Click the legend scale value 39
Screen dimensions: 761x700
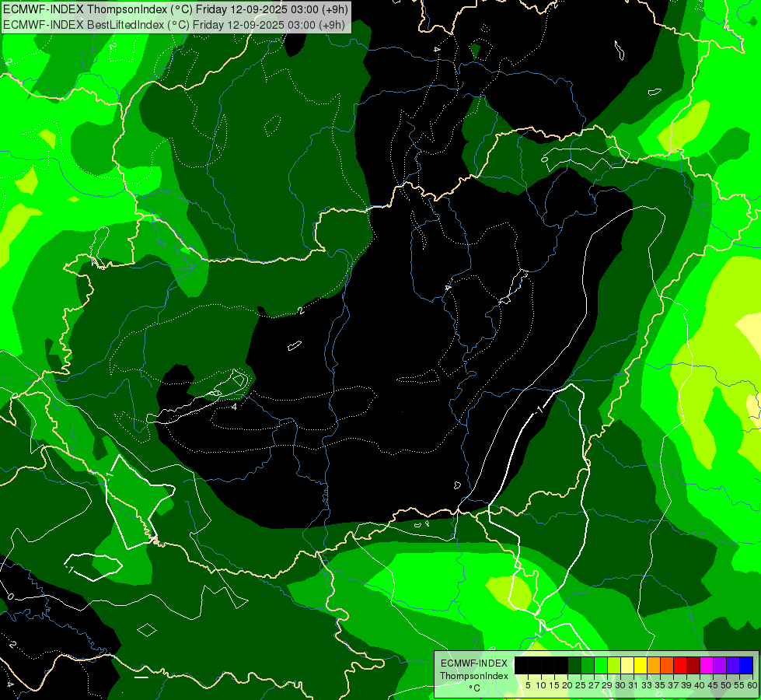(686, 685)
